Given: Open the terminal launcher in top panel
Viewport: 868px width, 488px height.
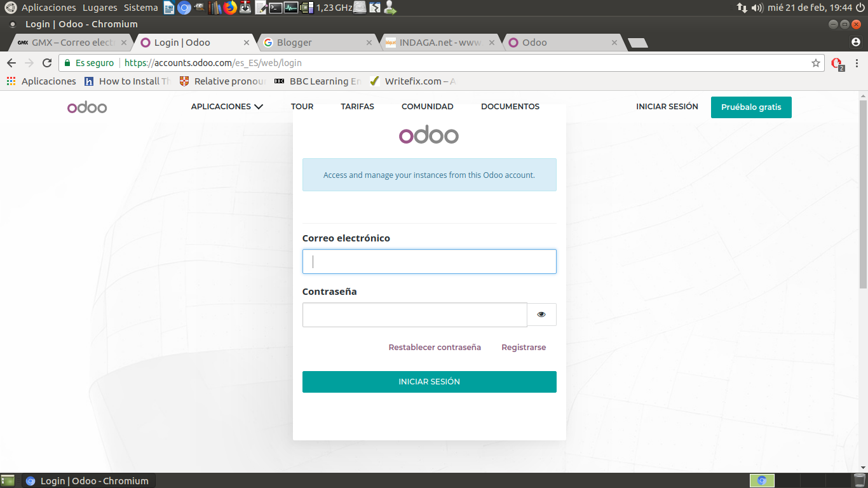Looking at the screenshot, I should [x=276, y=8].
